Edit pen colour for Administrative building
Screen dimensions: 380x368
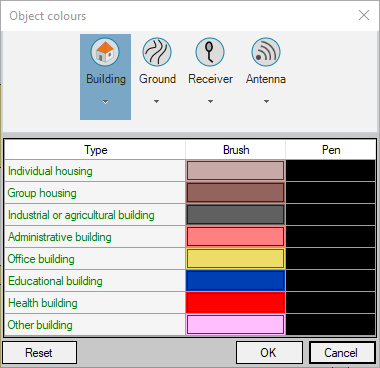331,237
